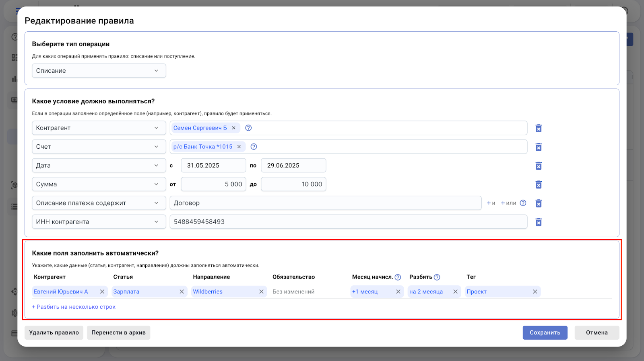Click the start date field 31.05.2025

tap(213, 166)
